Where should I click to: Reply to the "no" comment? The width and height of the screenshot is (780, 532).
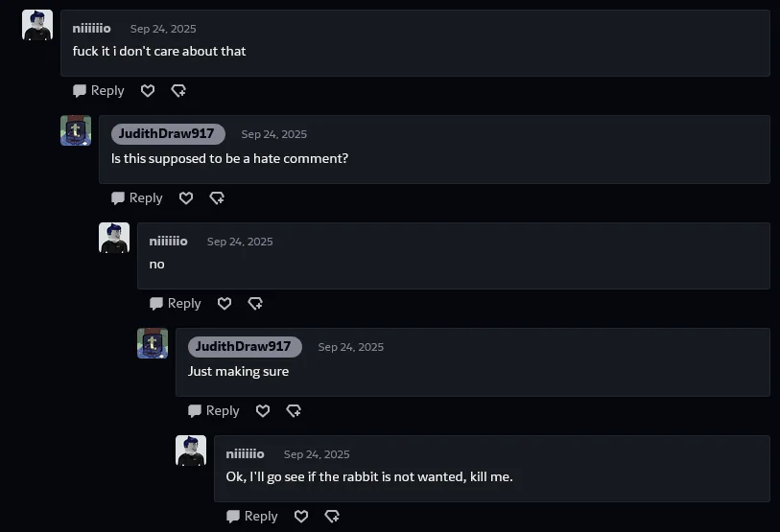(176, 304)
